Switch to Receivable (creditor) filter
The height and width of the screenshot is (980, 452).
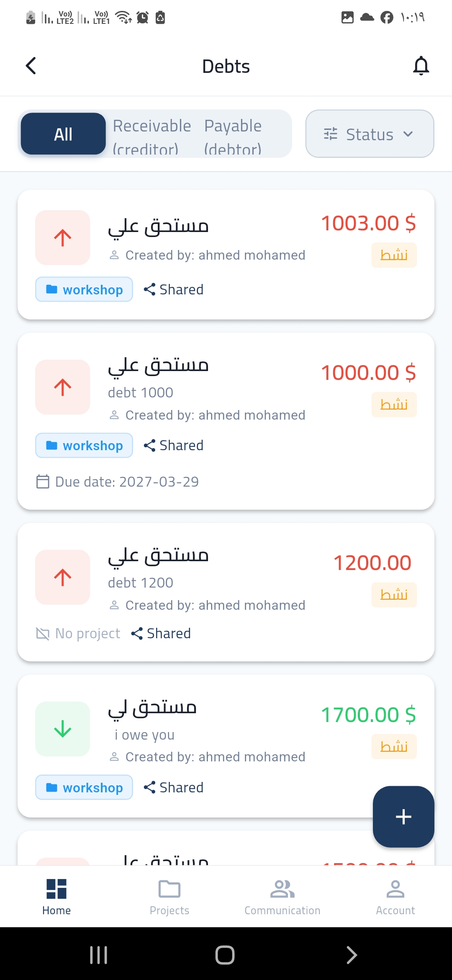coord(152,135)
